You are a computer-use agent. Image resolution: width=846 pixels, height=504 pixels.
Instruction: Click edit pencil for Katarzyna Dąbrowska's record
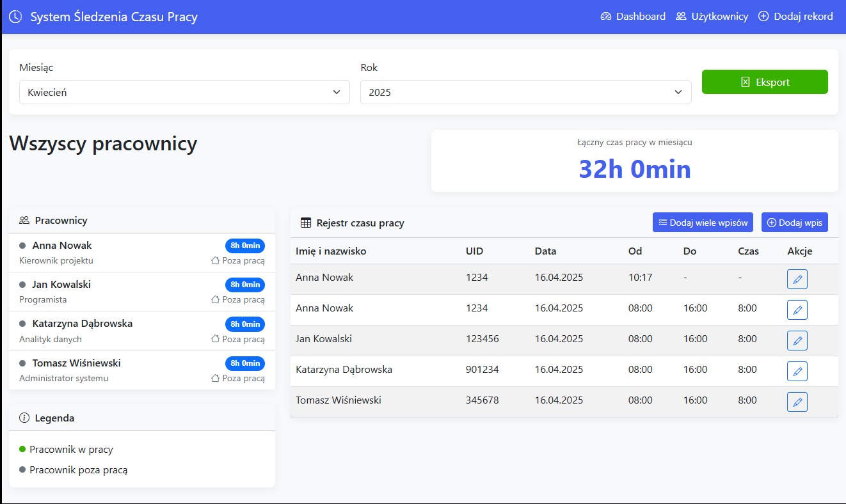797,371
